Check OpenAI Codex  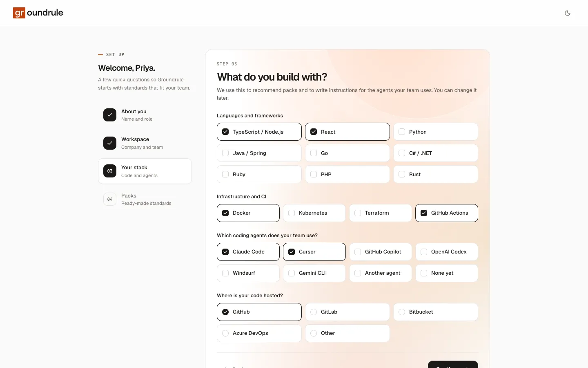447,252
